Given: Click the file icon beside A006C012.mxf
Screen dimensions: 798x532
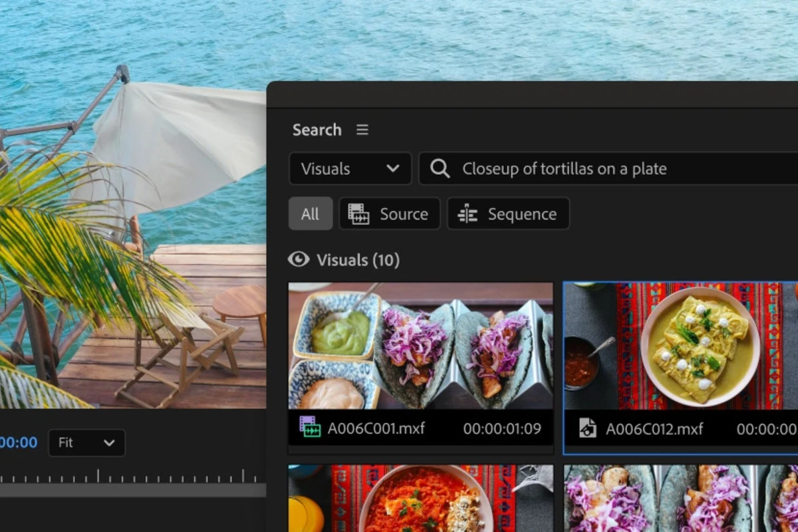Looking at the screenshot, I should [x=587, y=428].
